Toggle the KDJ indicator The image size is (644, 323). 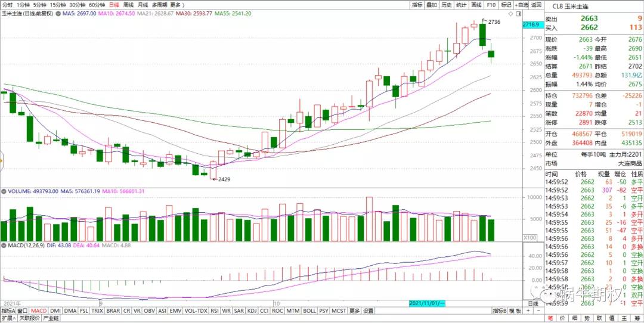251,310
